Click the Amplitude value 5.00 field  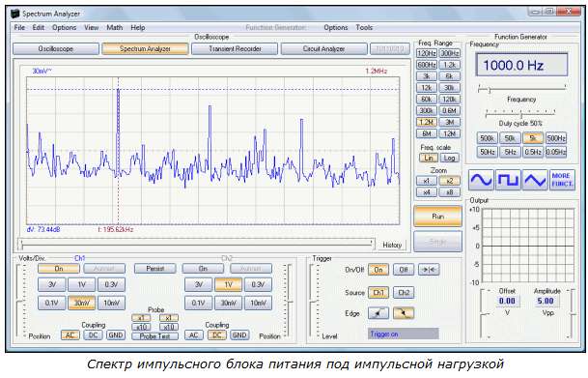[546, 301]
